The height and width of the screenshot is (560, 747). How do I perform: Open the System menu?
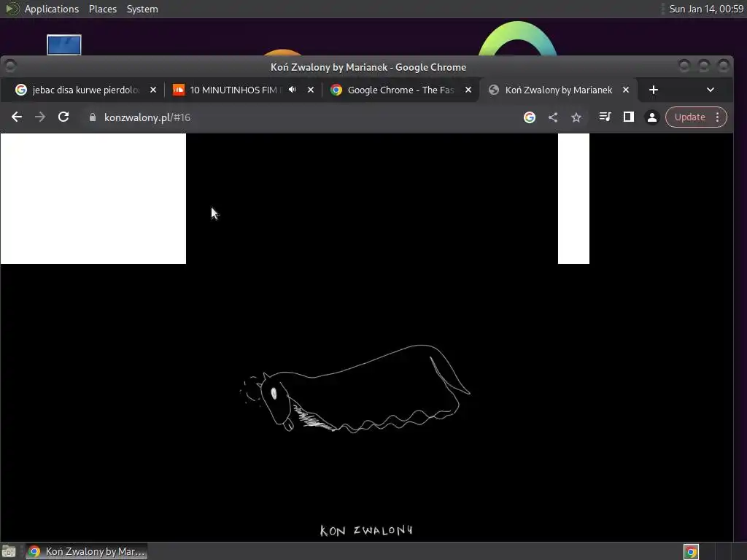142,9
